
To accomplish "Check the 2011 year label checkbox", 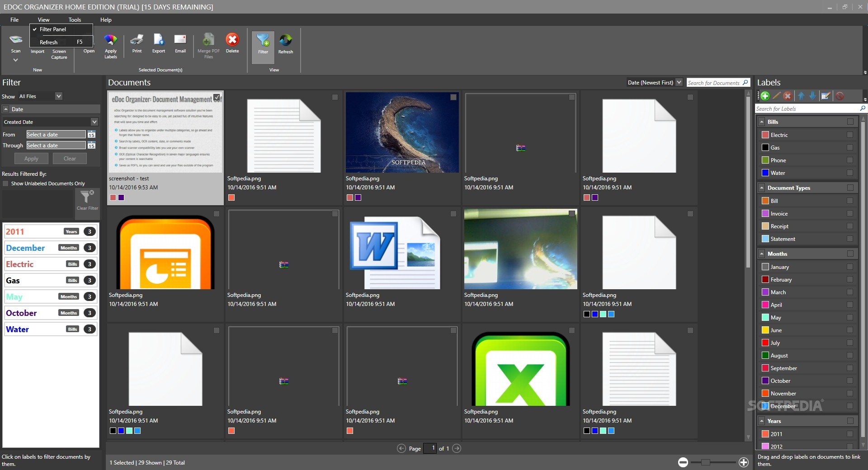I will pos(850,434).
